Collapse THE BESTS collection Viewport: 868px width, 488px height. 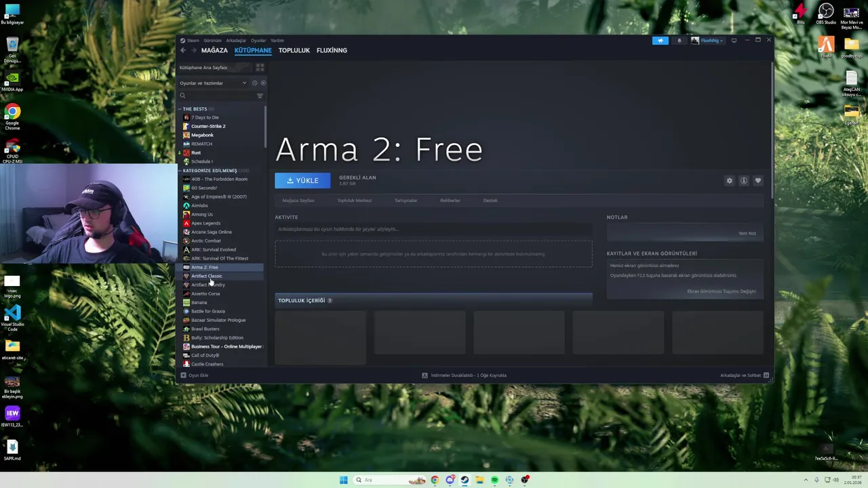tap(180, 108)
